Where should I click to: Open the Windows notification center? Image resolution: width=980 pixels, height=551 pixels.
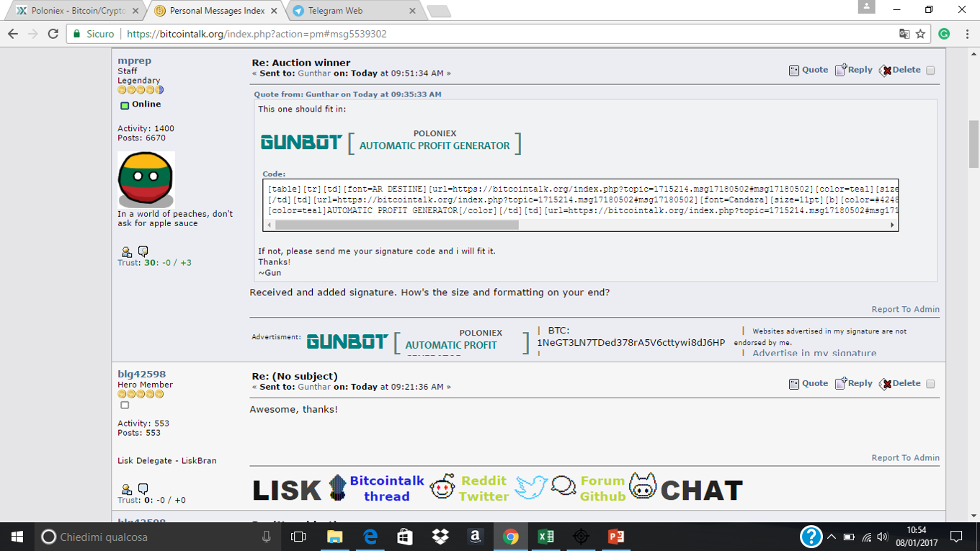956,537
